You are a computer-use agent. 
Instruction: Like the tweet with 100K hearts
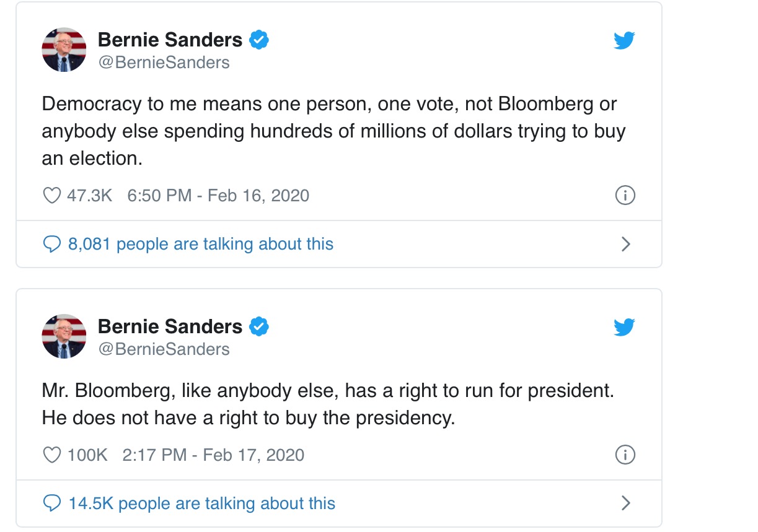click(x=51, y=455)
